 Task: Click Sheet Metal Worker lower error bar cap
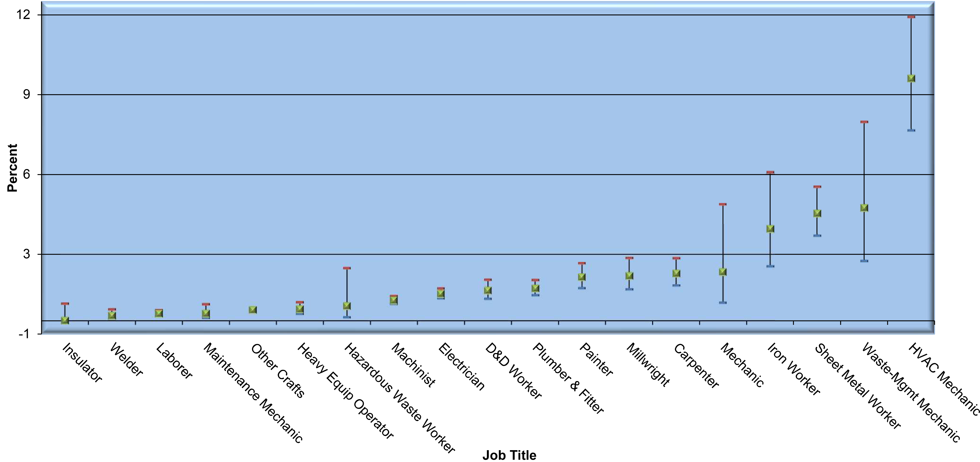[817, 236]
